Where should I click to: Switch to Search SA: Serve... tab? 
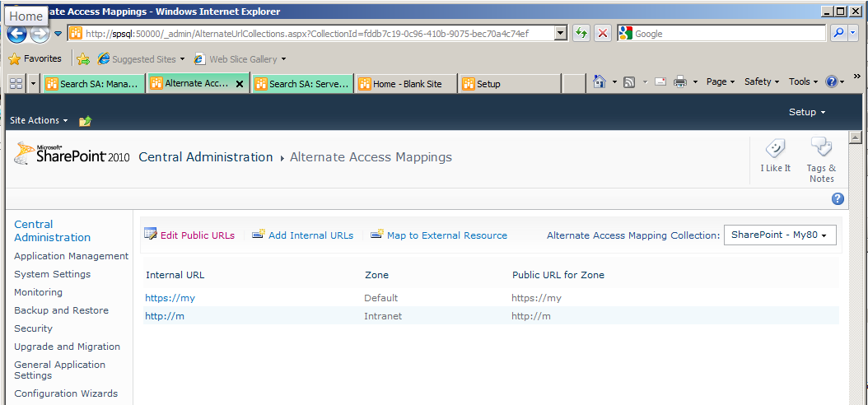point(302,84)
